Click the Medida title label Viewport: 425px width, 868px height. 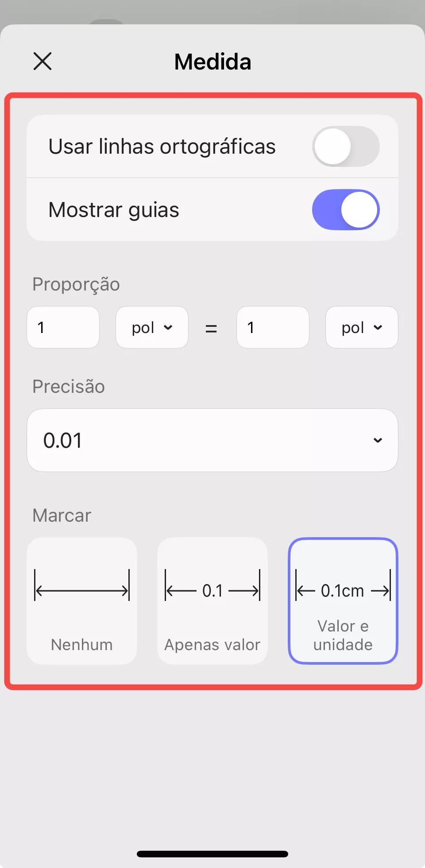click(212, 62)
